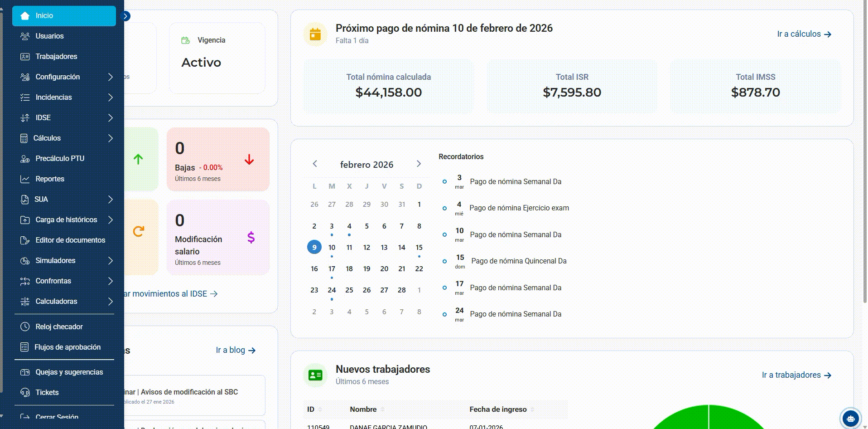Image resolution: width=868 pixels, height=429 pixels.
Task: Open the Precálculo PTU menu item
Action: pos(64,159)
